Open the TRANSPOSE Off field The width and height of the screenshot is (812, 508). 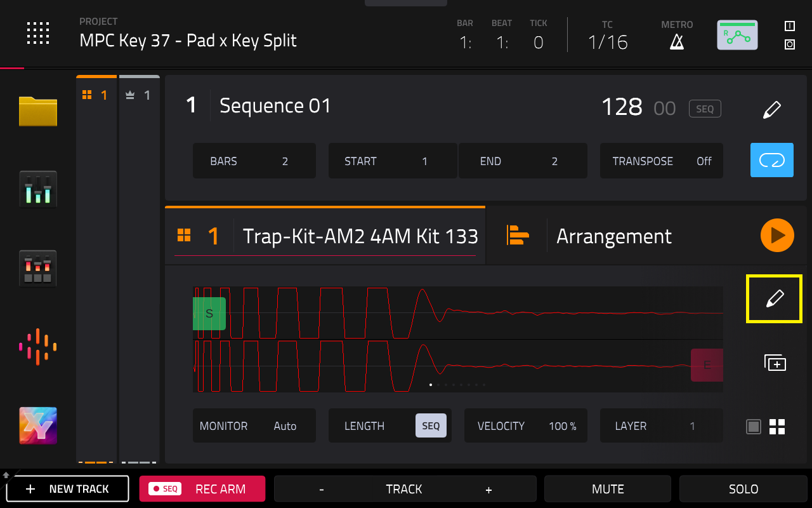pyautogui.click(x=662, y=161)
